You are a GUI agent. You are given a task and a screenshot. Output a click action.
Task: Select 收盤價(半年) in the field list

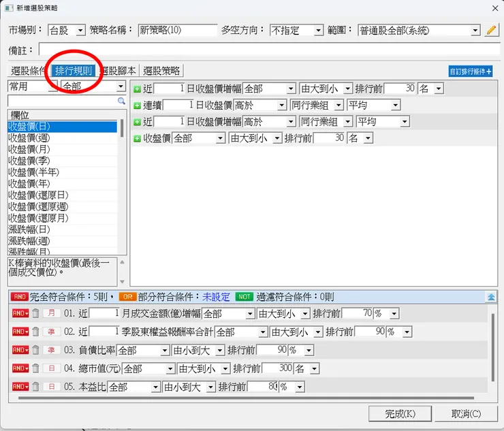[x=63, y=172]
